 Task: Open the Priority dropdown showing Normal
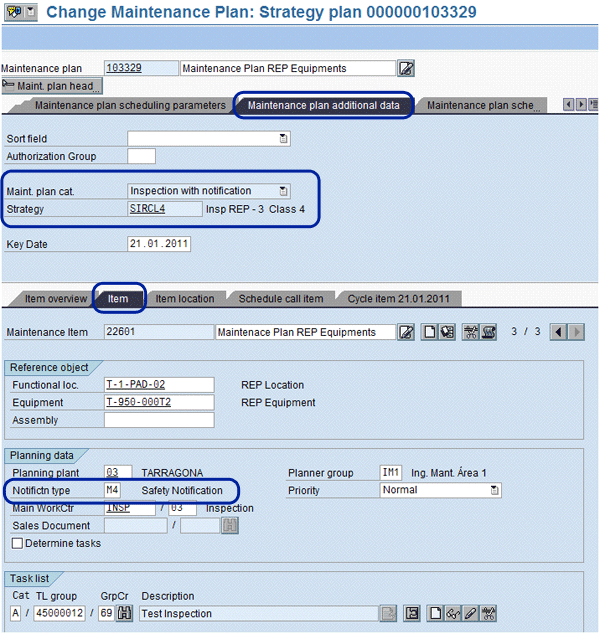pyautogui.click(x=494, y=490)
